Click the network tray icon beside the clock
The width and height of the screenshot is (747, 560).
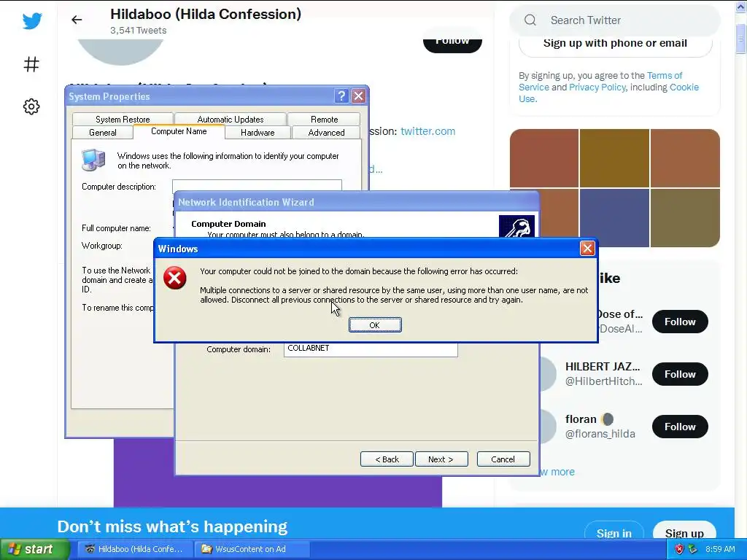(692, 549)
